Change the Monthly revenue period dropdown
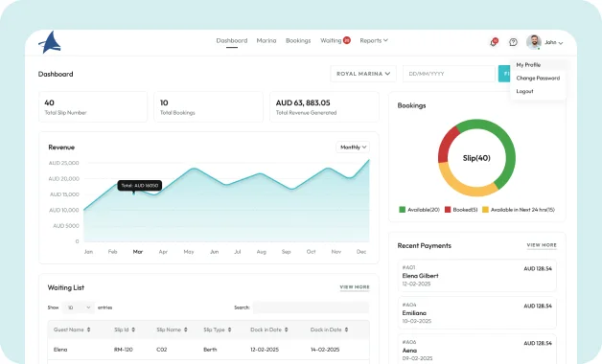 (x=353, y=147)
